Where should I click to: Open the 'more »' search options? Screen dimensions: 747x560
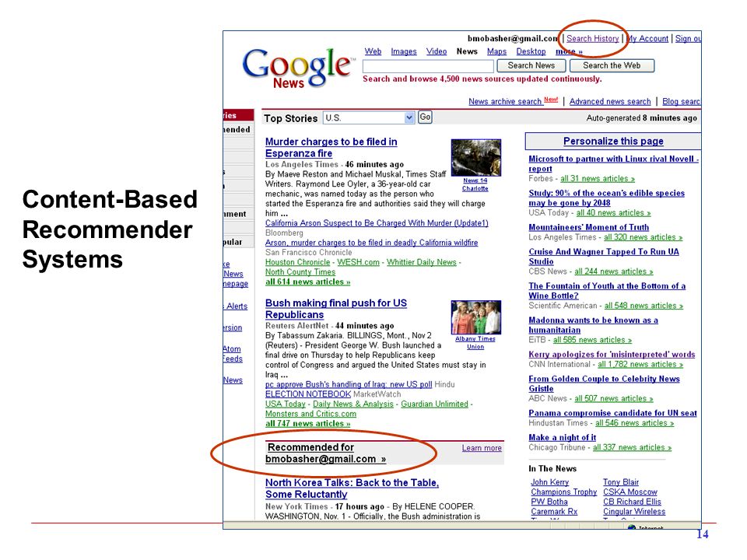pyautogui.click(x=569, y=51)
